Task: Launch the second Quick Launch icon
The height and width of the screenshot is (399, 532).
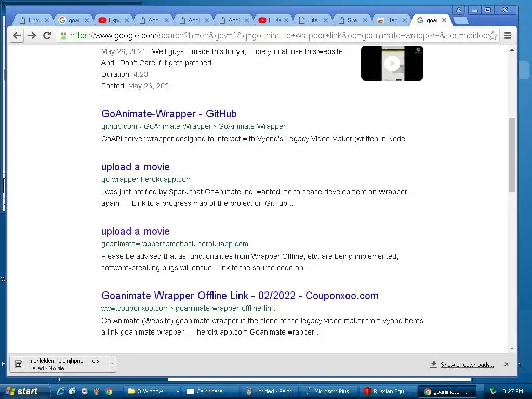Action: click(x=72, y=391)
